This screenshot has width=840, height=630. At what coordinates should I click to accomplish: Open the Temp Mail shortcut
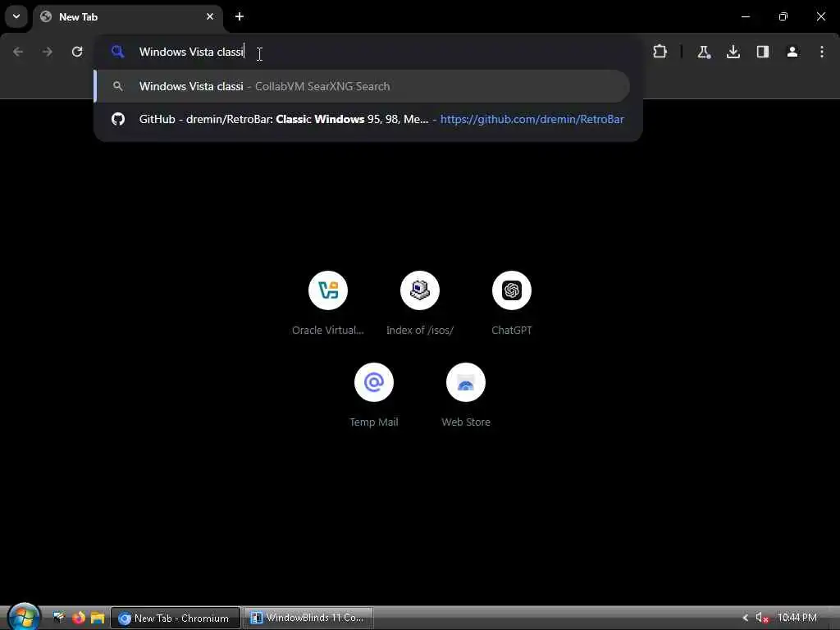pyautogui.click(x=374, y=382)
